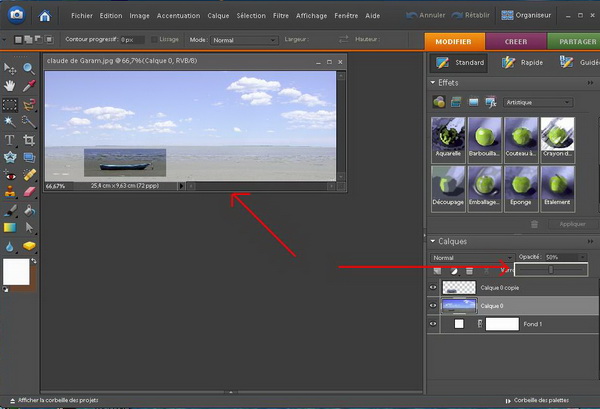Select the Sponge tool
Image resolution: width=600 pixels, height=409 pixels.
coord(29,246)
